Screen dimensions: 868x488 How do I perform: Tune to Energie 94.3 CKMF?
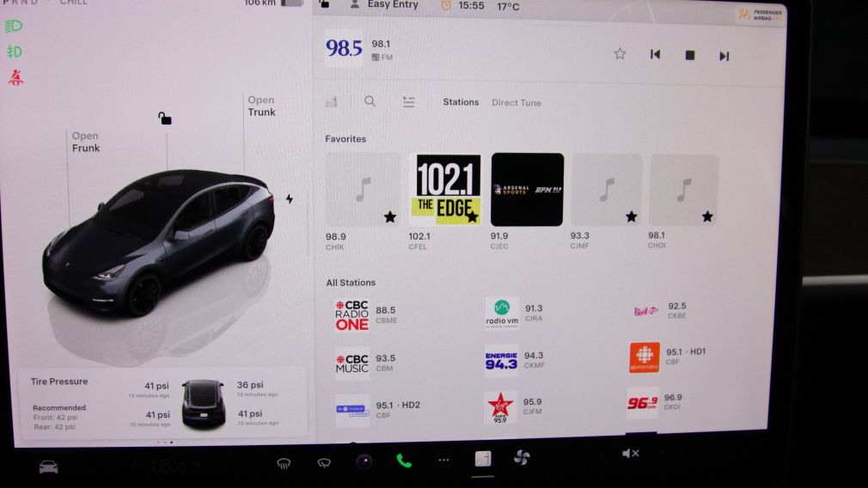[x=515, y=360]
